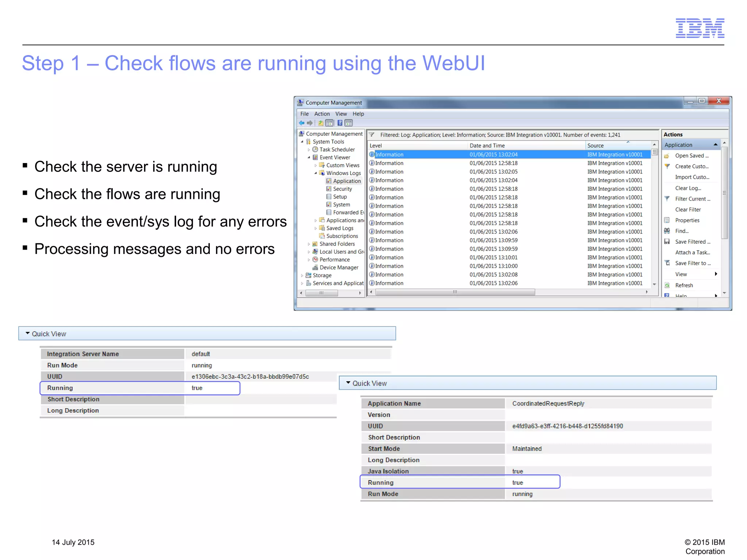The height and width of the screenshot is (560, 747).
Task: Click Clear Log in Actions pane
Action: coord(688,188)
